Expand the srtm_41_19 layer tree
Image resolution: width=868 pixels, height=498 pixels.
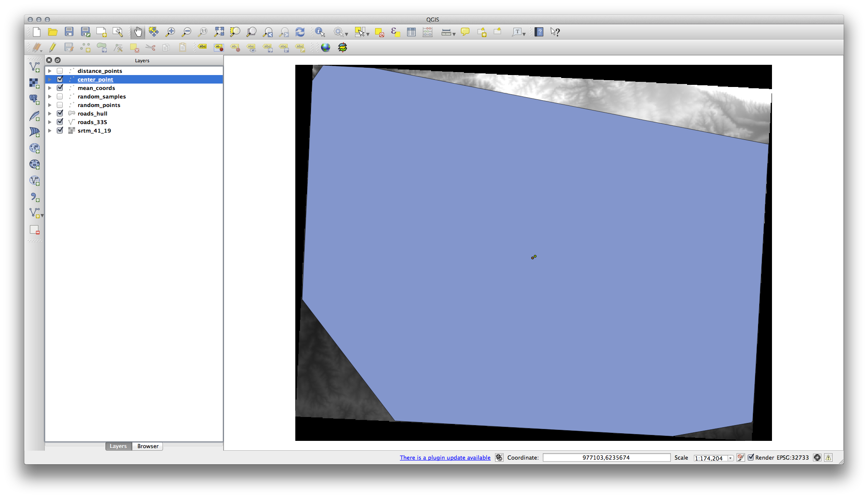click(x=50, y=130)
